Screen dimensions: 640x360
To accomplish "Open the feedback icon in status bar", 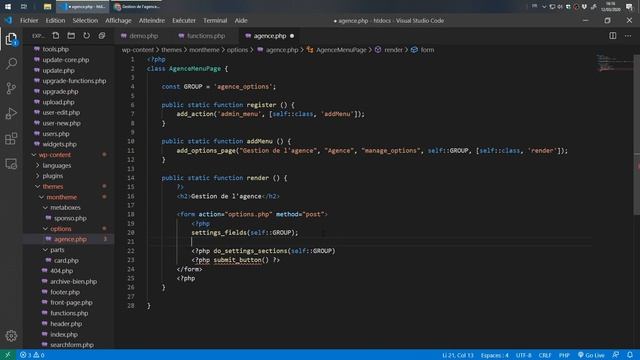I will click(x=616, y=355).
